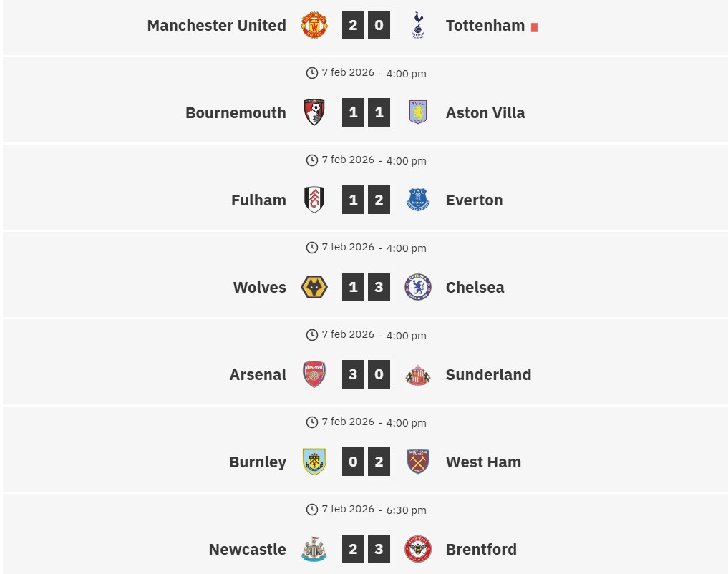Open the Manchester United team name link
Screen dimensions: 728x574
click(x=216, y=25)
